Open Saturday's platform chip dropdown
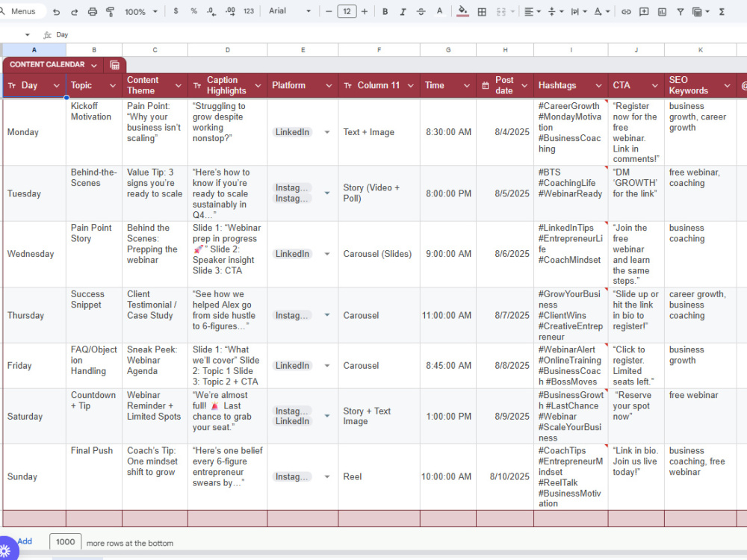Screen dimensions: 747x560 pos(327,416)
